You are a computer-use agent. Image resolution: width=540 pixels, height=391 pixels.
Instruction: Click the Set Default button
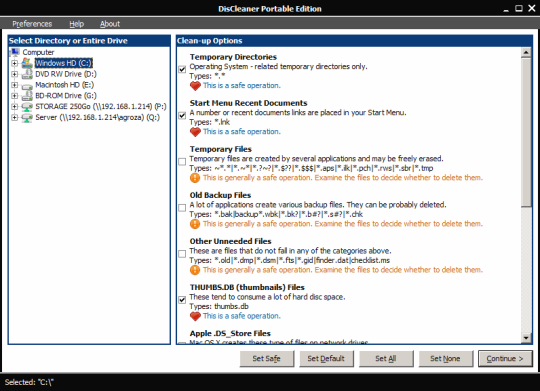[x=326, y=359]
